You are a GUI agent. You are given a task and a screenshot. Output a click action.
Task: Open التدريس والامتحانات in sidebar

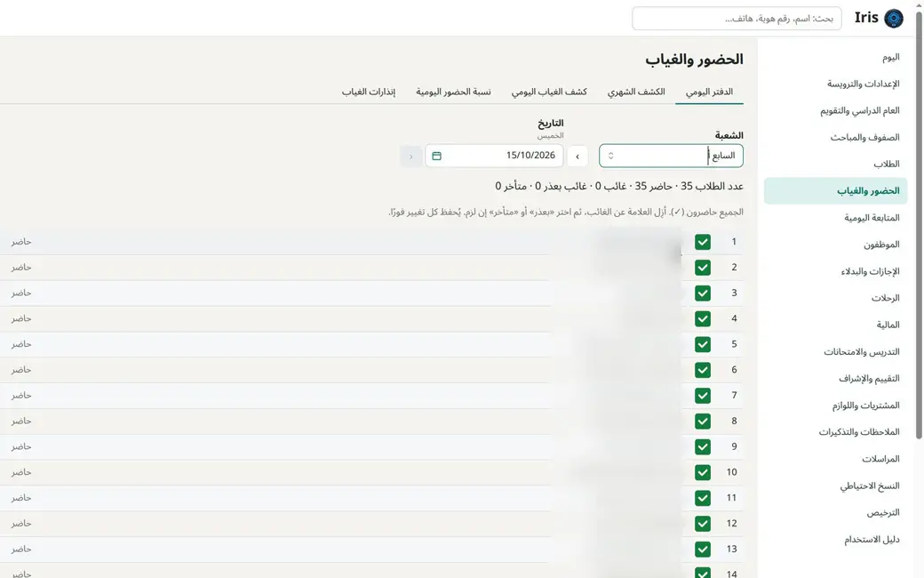tap(836, 351)
